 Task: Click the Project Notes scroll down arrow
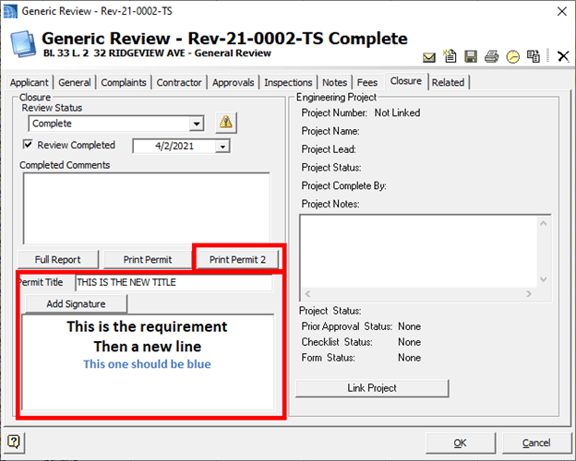click(544, 280)
